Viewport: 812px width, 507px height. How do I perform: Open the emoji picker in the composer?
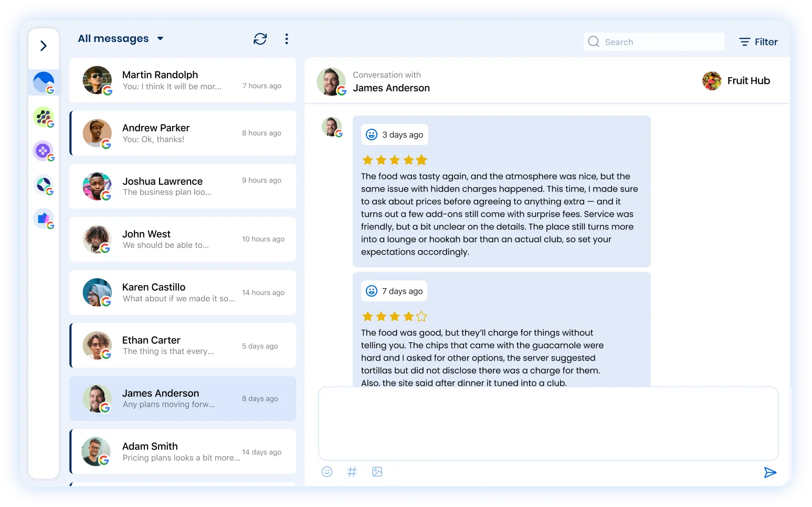(326, 471)
